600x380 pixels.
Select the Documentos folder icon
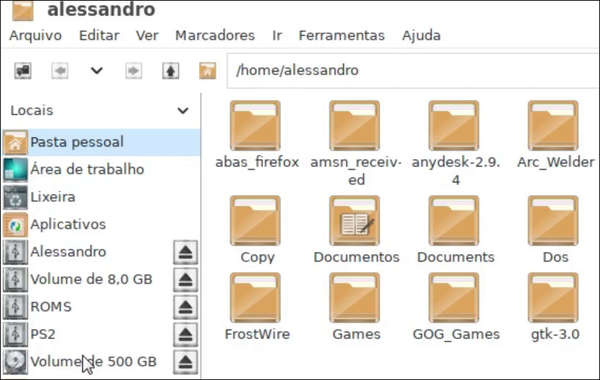coord(355,221)
